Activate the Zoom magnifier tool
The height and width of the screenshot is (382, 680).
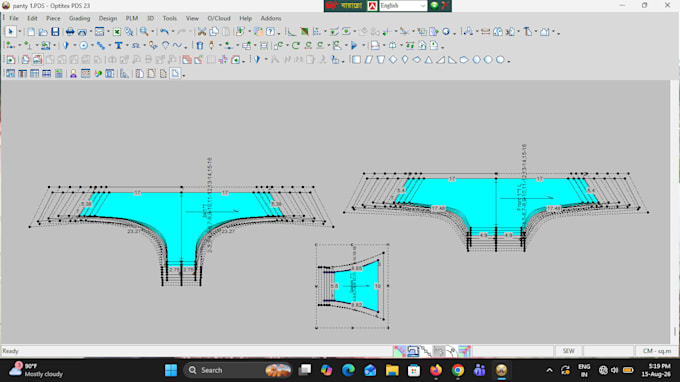point(144,32)
